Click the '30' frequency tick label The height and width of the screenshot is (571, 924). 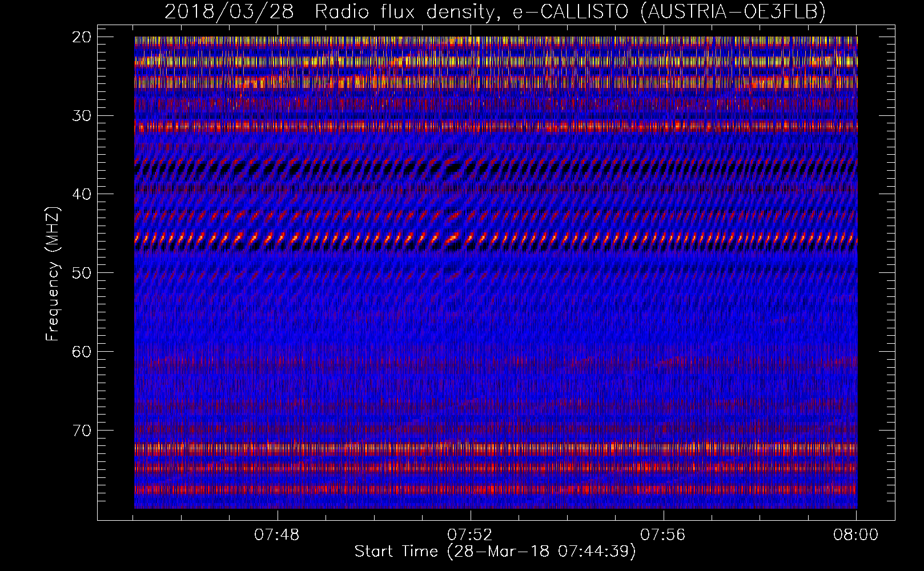tap(82, 116)
